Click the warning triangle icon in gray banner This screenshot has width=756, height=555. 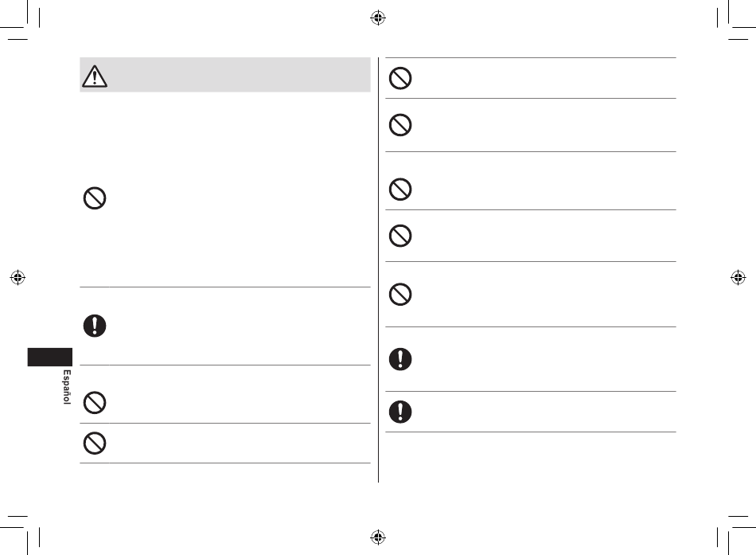click(95, 76)
